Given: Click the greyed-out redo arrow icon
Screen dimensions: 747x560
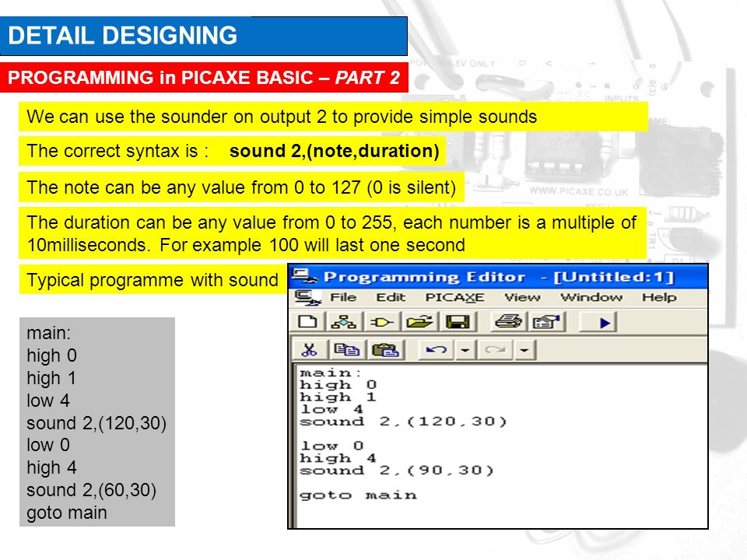Looking at the screenshot, I should pyautogui.click(x=495, y=351).
